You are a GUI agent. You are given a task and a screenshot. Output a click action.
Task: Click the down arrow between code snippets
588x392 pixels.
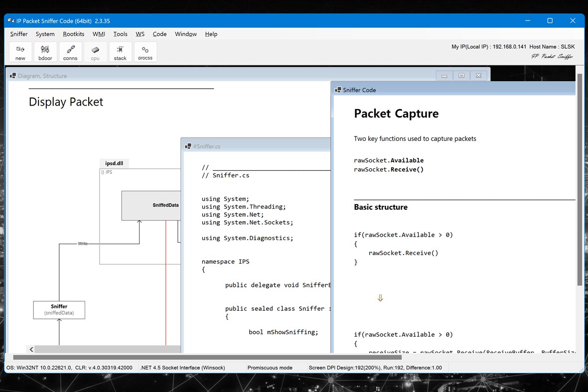[x=380, y=297]
